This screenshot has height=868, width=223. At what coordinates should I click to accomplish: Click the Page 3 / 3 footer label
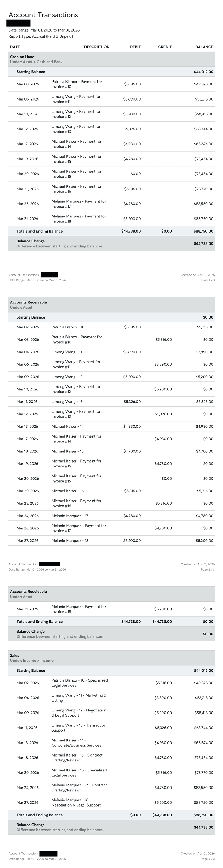(207, 859)
